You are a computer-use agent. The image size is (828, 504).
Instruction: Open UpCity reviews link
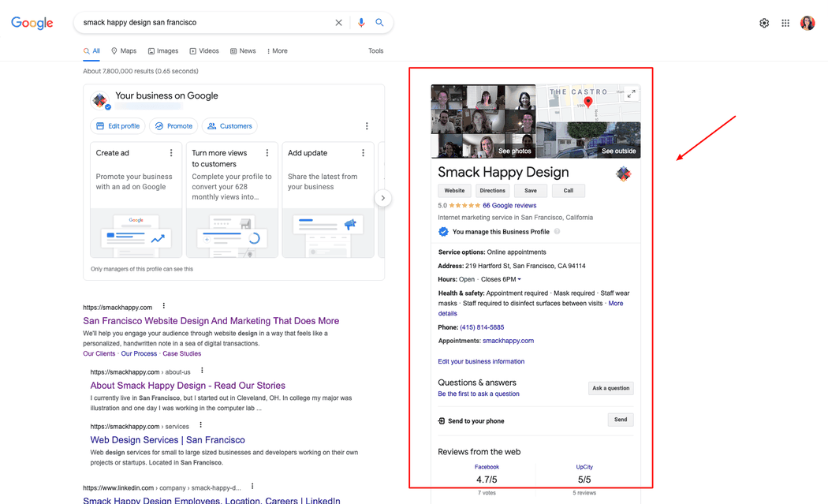584,467
